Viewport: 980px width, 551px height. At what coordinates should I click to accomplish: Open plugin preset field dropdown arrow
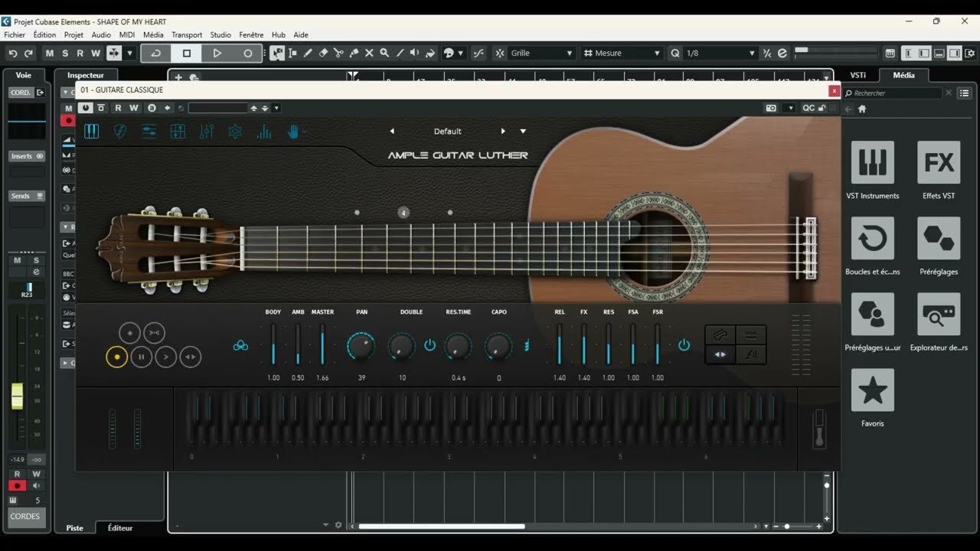(276, 108)
